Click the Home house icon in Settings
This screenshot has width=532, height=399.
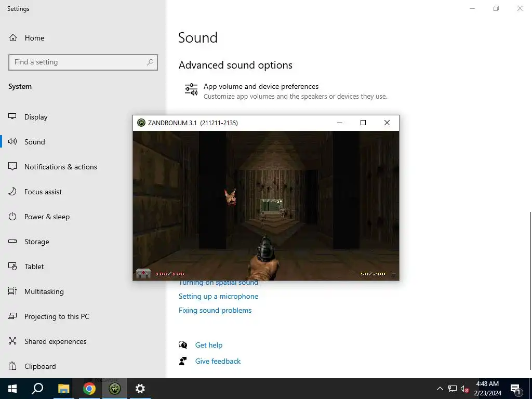click(13, 37)
